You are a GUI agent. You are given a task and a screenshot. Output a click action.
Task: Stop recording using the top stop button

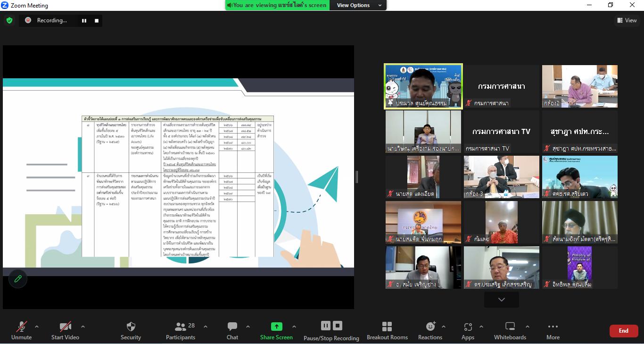coord(97,20)
